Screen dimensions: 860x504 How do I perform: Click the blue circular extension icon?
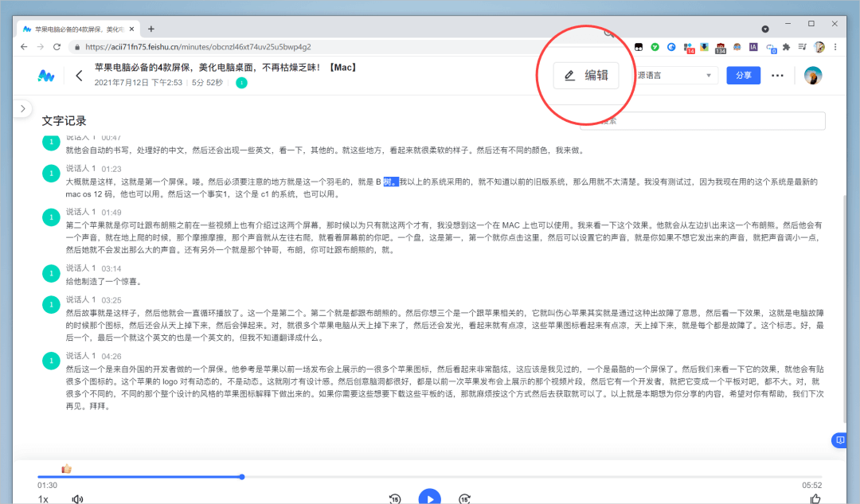[x=671, y=47]
